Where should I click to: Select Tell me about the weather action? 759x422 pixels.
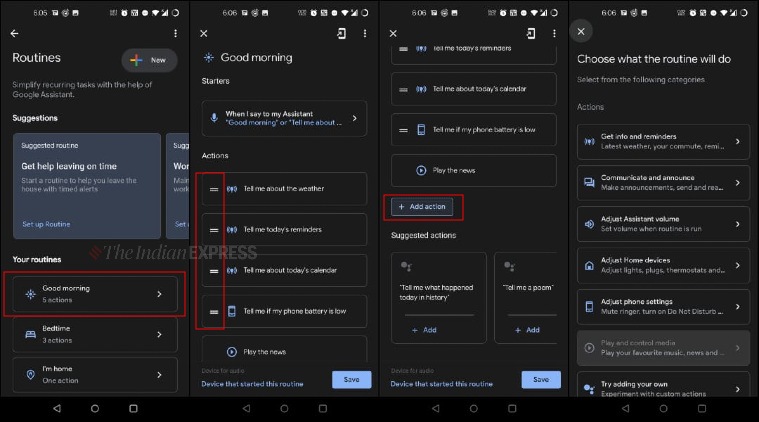tap(284, 189)
